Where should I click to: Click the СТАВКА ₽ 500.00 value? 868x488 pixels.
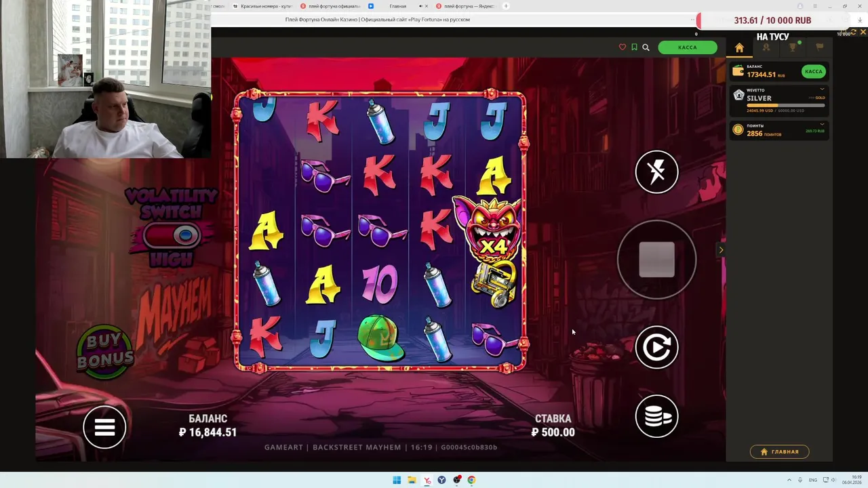pyautogui.click(x=553, y=432)
